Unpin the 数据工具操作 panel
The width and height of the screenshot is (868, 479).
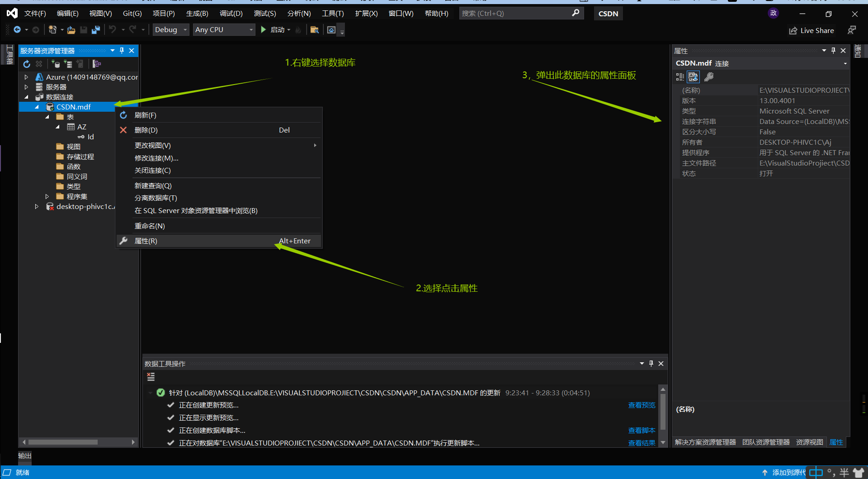(651, 363)
